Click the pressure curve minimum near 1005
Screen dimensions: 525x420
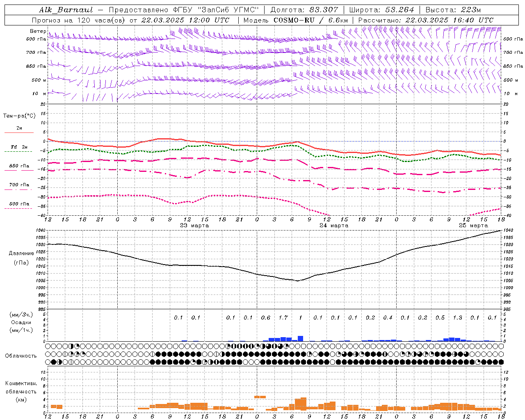(x=297, y=281)
